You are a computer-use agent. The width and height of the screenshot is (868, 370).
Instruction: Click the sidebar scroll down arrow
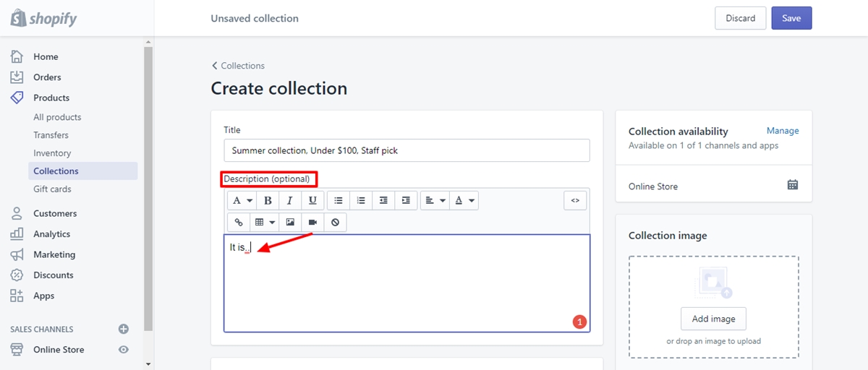click(x=148, y=363)
